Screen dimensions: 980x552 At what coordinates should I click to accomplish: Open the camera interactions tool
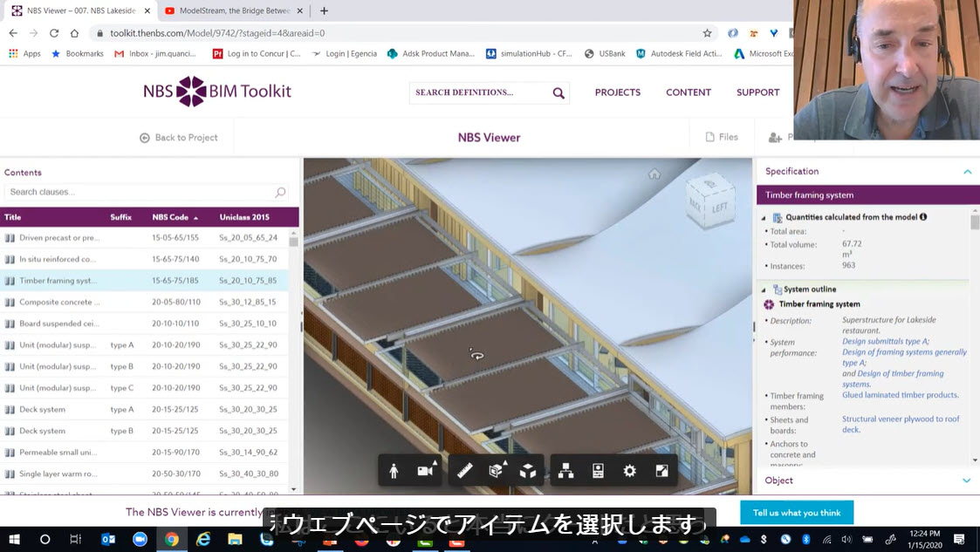click(x=427, y=470)
